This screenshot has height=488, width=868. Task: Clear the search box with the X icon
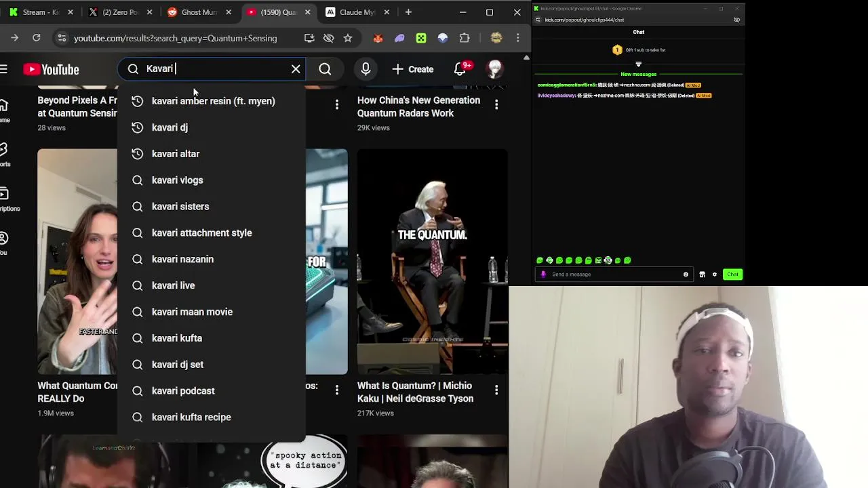click(296, 69)
